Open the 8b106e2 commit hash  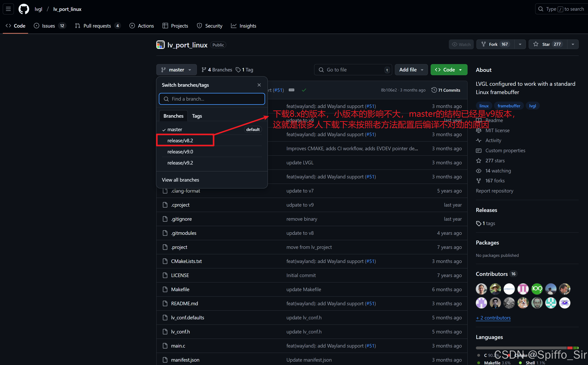point(389,90)
